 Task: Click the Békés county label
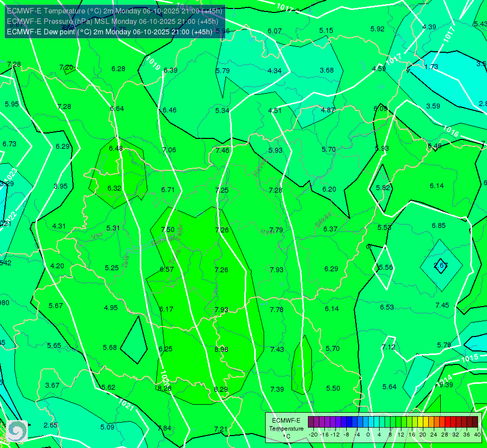point(323,220)
